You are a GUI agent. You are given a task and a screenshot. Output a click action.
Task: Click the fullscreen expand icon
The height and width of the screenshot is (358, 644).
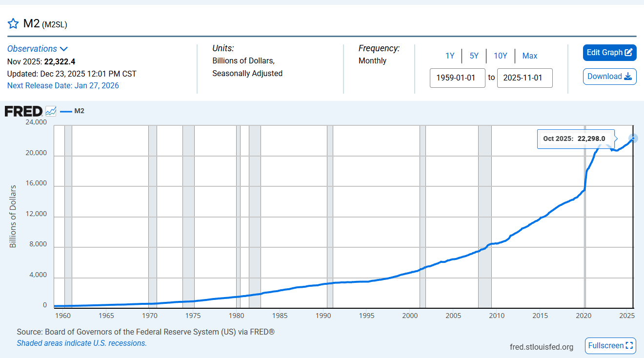tap(629, 346)
